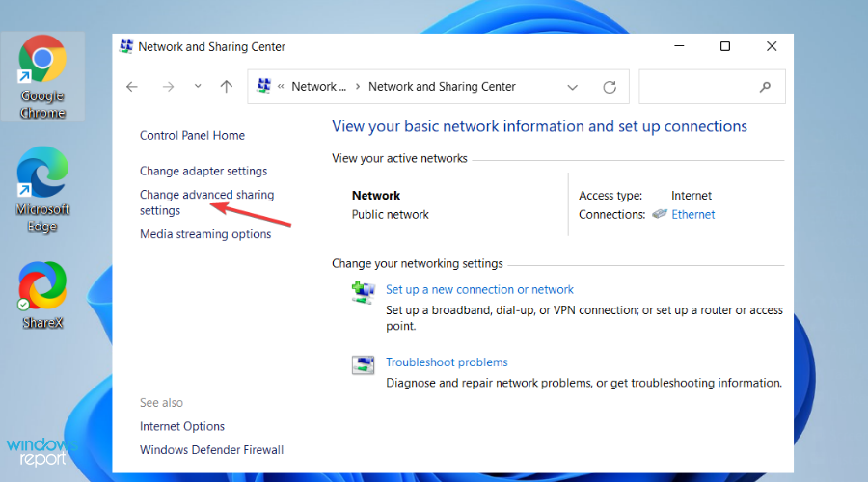Click the page heading about basic network information

coord(540,126)
